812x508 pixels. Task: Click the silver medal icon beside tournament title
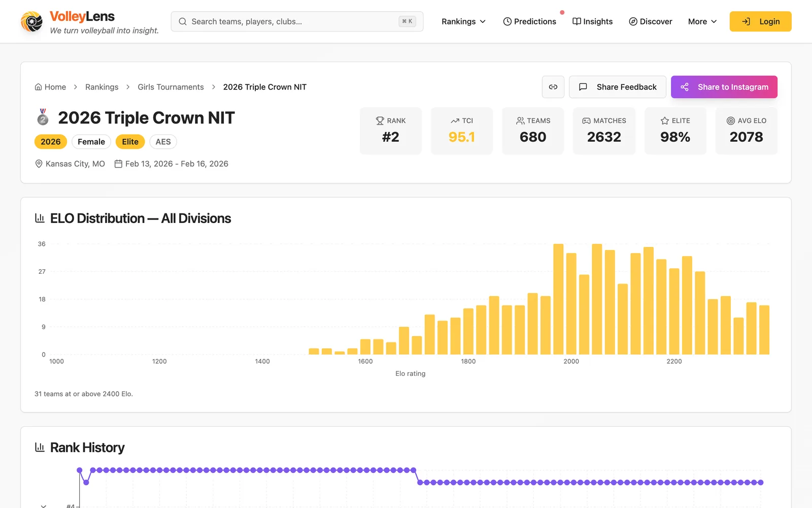(43, 117)
